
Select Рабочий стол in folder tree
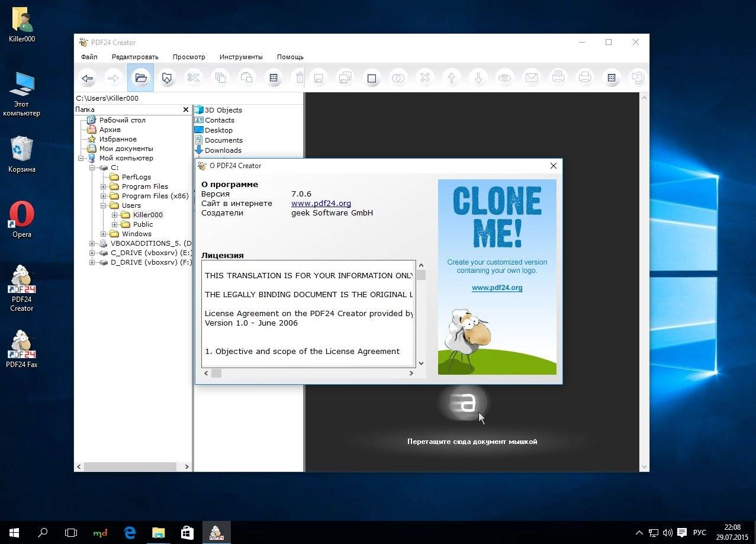pos(122,120)
